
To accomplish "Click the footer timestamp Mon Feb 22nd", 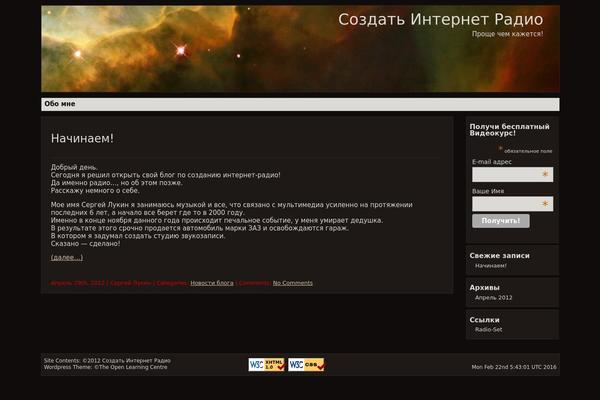I will (514, 367).
